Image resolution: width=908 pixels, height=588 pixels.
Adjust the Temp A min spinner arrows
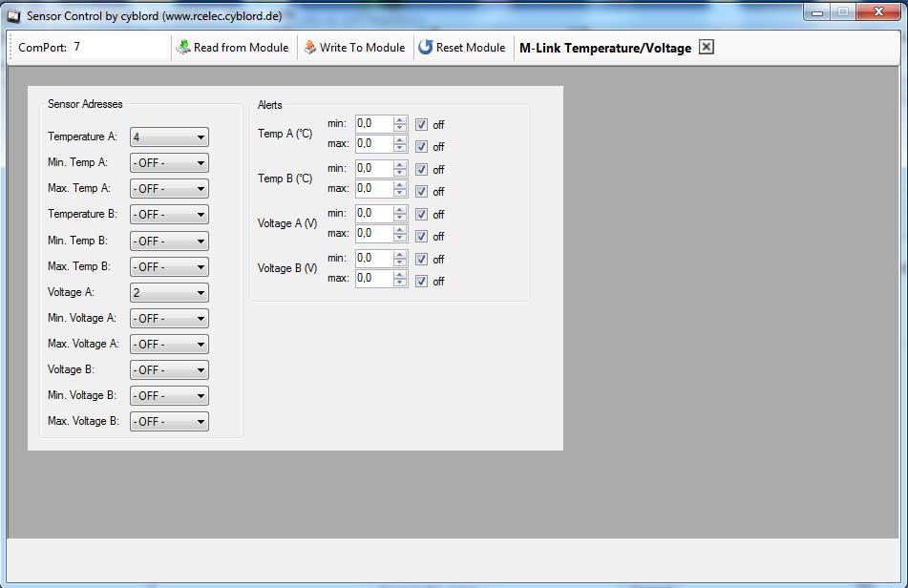(399, 123)
